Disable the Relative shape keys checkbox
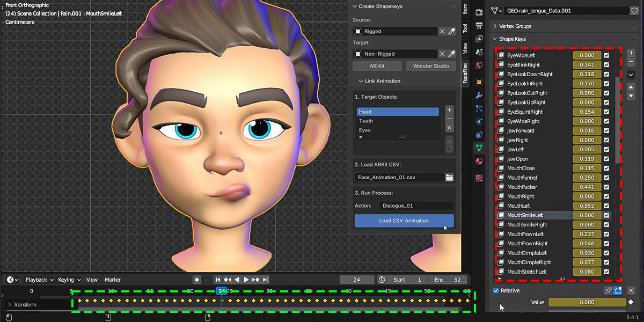 coord(496,290)
